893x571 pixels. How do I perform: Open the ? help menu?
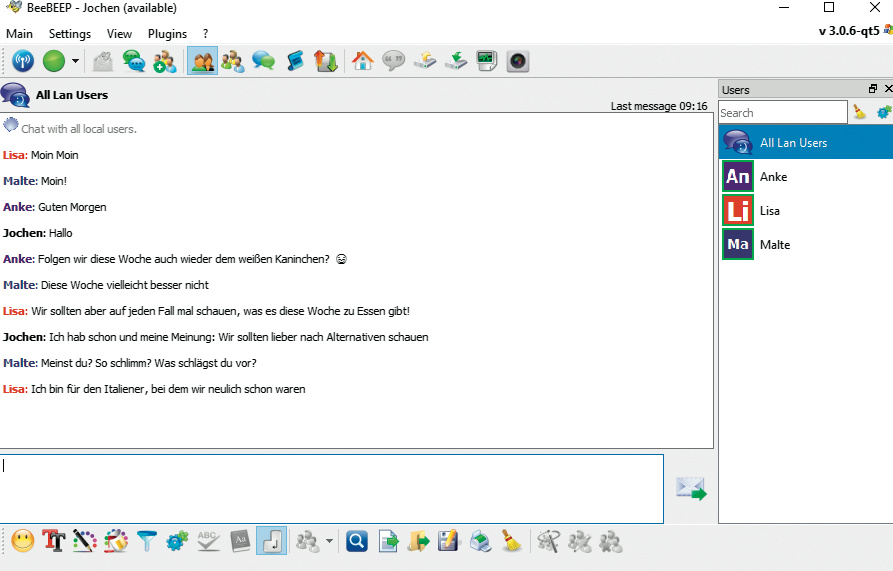click(206, 34)
